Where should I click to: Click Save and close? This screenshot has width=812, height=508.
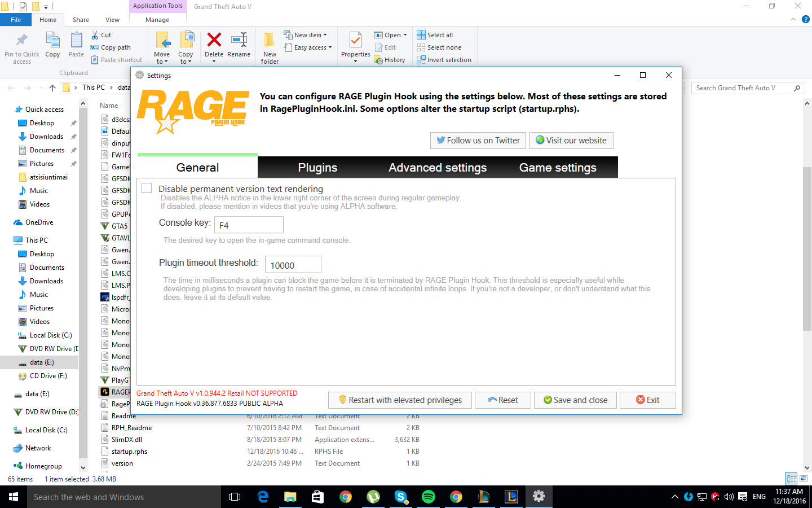(575, 400)
